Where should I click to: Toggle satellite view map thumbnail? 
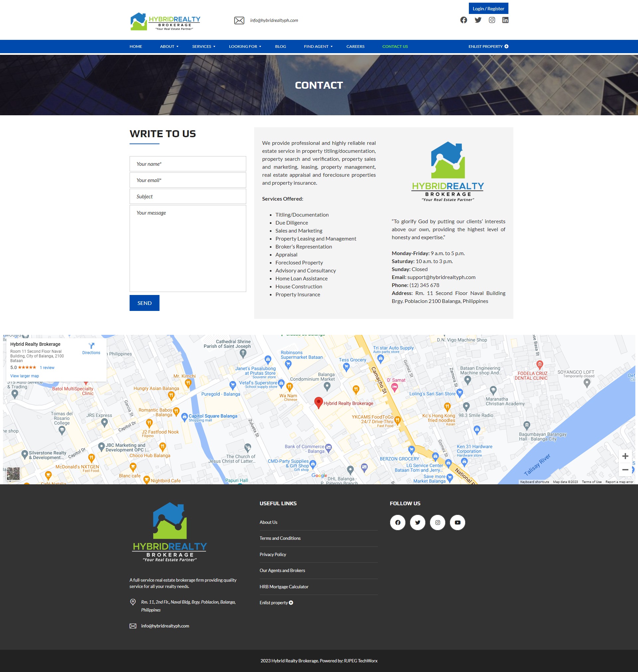click(x=13, y=473)
